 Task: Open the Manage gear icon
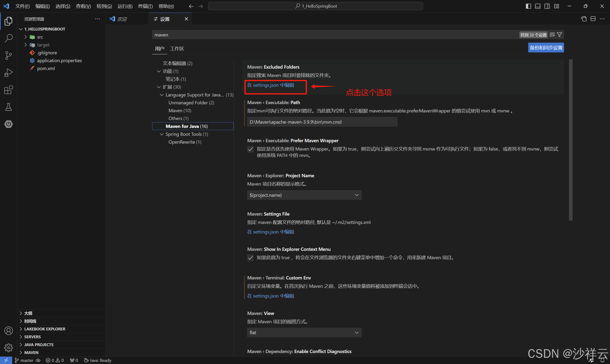(8, 348)
